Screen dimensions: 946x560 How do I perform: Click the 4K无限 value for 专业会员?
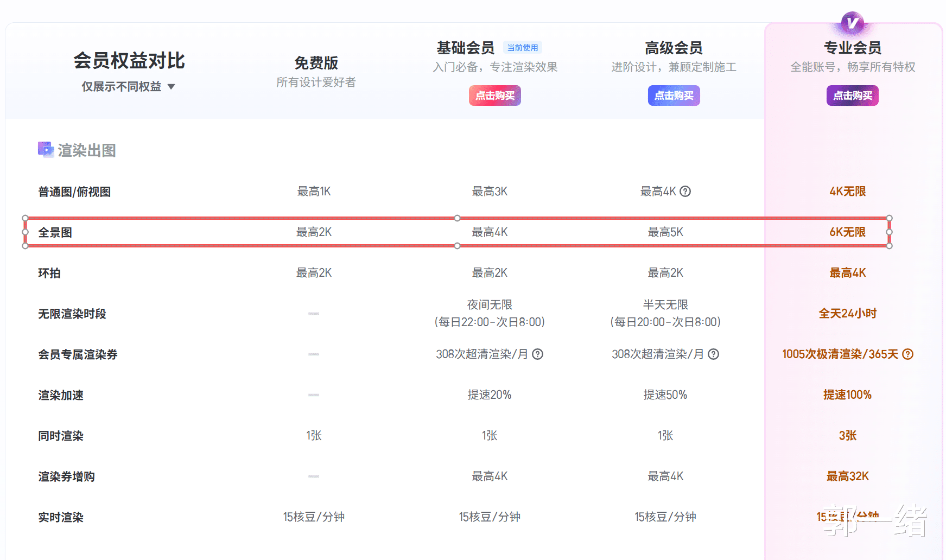click(847, 192)
